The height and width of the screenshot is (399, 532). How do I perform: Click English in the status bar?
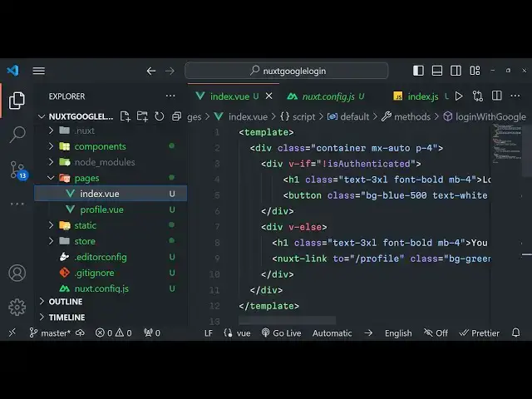tap(398, 332)
